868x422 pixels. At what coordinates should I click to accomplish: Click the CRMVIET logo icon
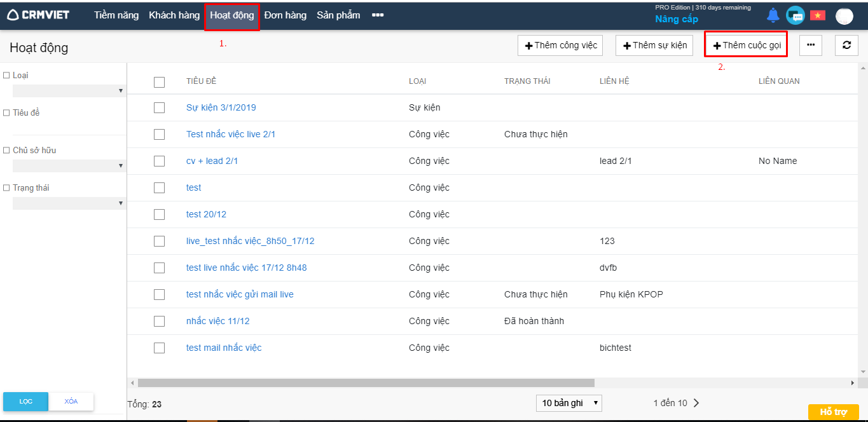13,15
